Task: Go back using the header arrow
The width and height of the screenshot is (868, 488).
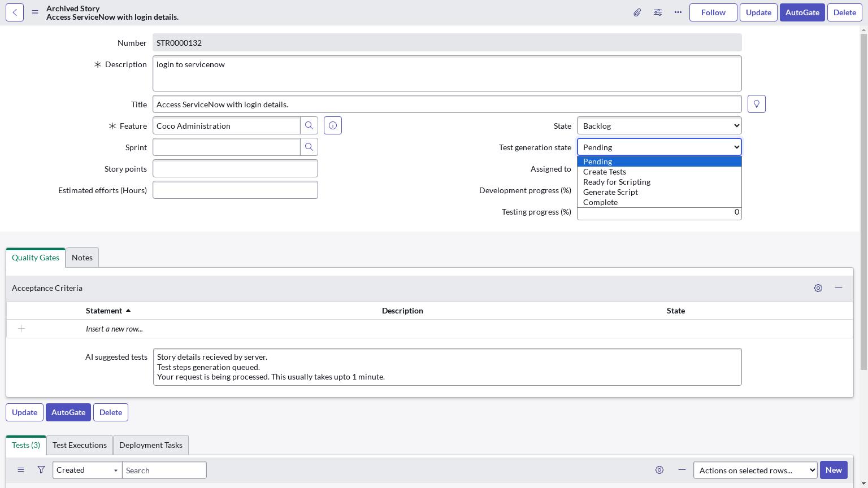Action: (15, 12)
